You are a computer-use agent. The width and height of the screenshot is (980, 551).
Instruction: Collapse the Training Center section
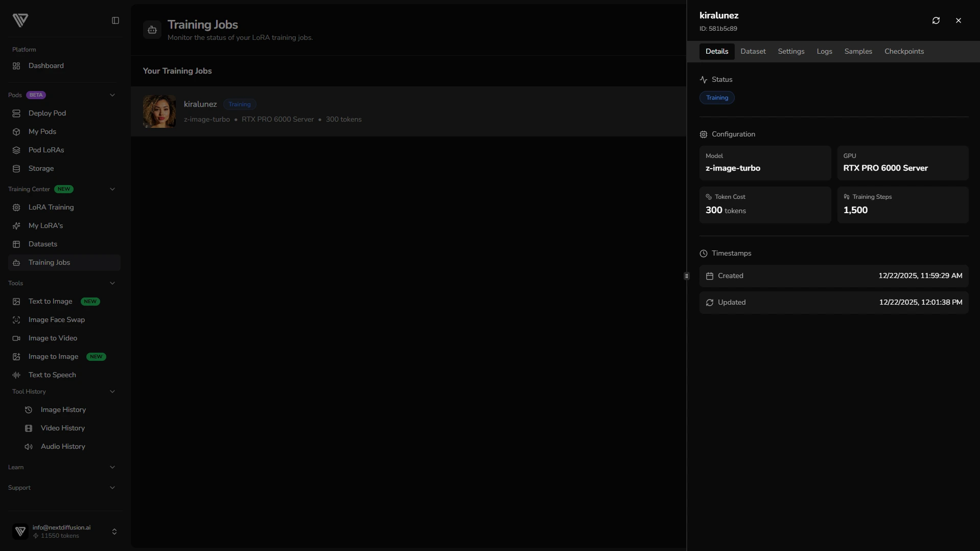[x=112, y=189]
